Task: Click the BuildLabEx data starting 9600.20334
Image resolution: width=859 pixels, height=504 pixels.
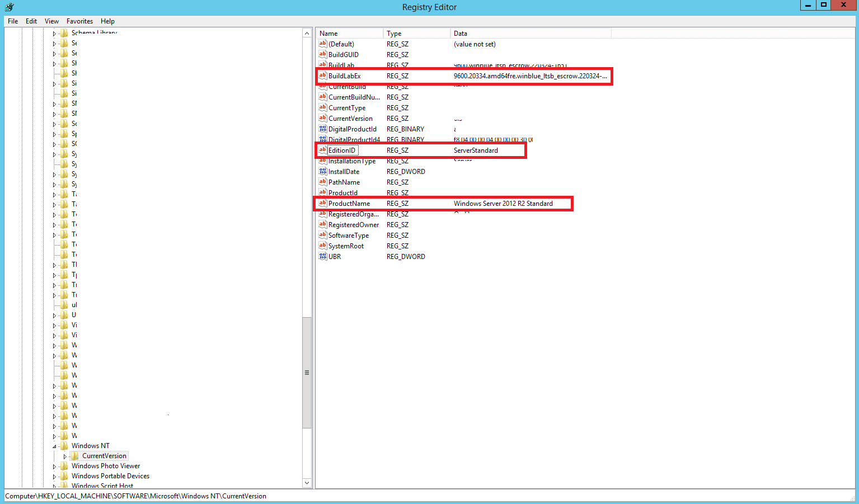Action: coord(530,76)
